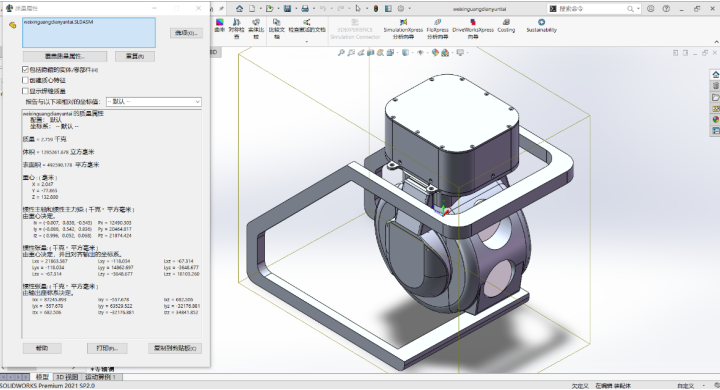Open the SolidWorks Resources home pane tab

point(715,75)
